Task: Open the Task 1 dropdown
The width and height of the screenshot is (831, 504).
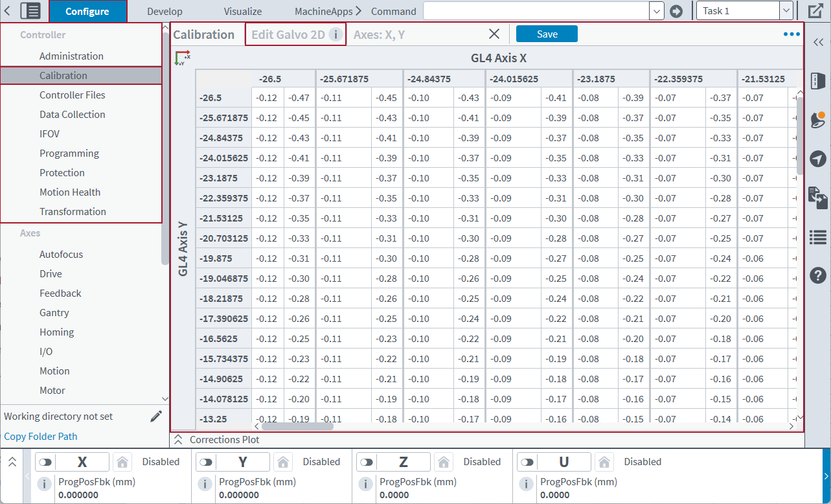Action: coord(786,10)
